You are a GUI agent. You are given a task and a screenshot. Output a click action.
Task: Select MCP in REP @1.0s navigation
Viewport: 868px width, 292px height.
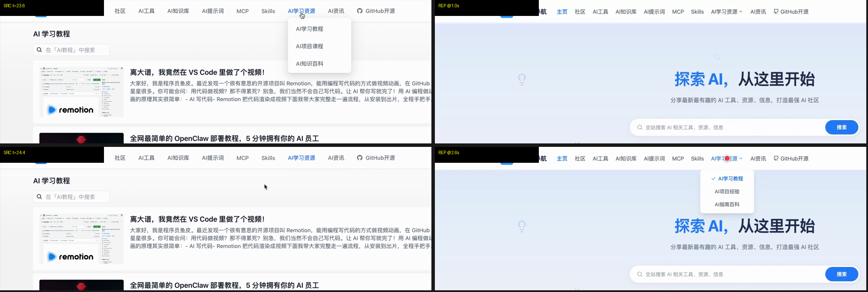click(678, 12)
